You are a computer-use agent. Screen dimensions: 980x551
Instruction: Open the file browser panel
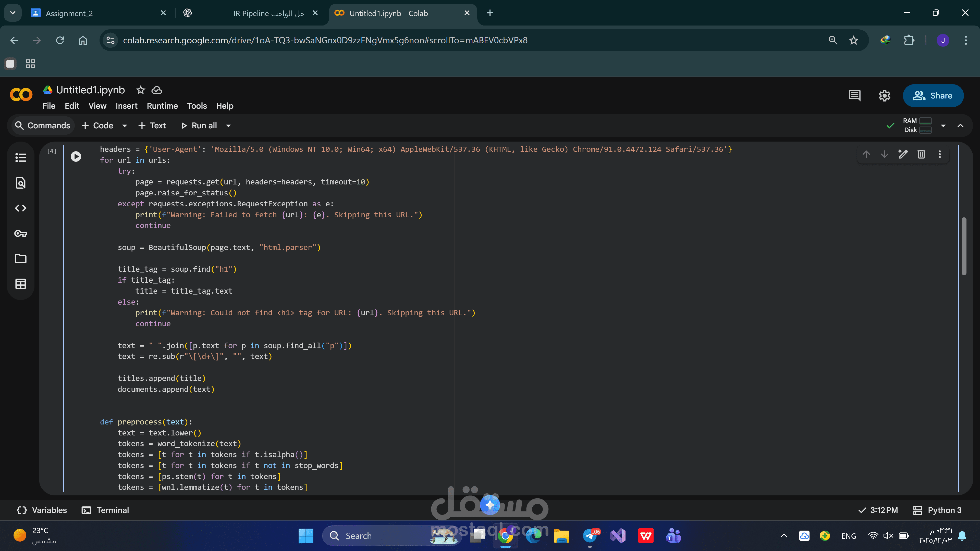(20, 259)
